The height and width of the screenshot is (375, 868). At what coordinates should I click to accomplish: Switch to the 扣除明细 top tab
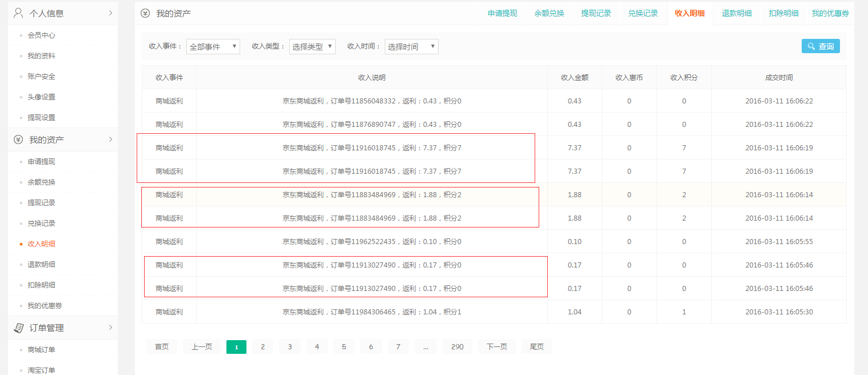[x=783, y=13]
